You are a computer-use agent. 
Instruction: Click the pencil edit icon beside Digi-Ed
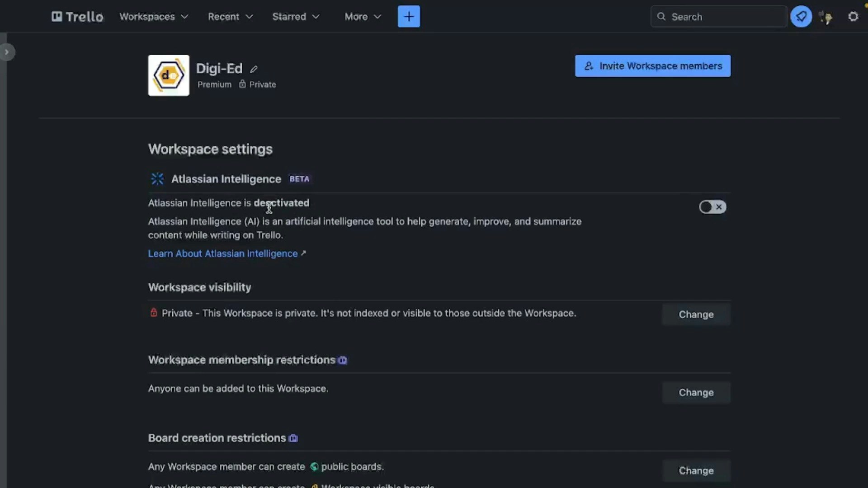coord(254,69)
